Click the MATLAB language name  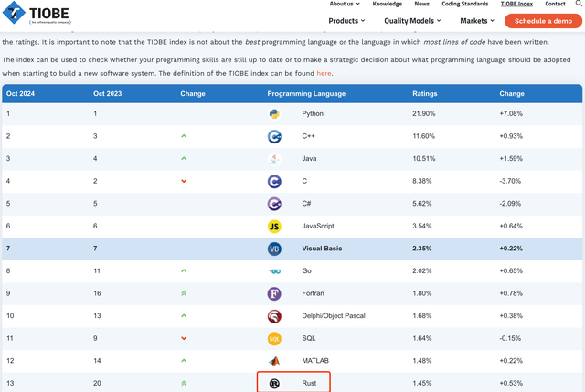pos(315,361)
